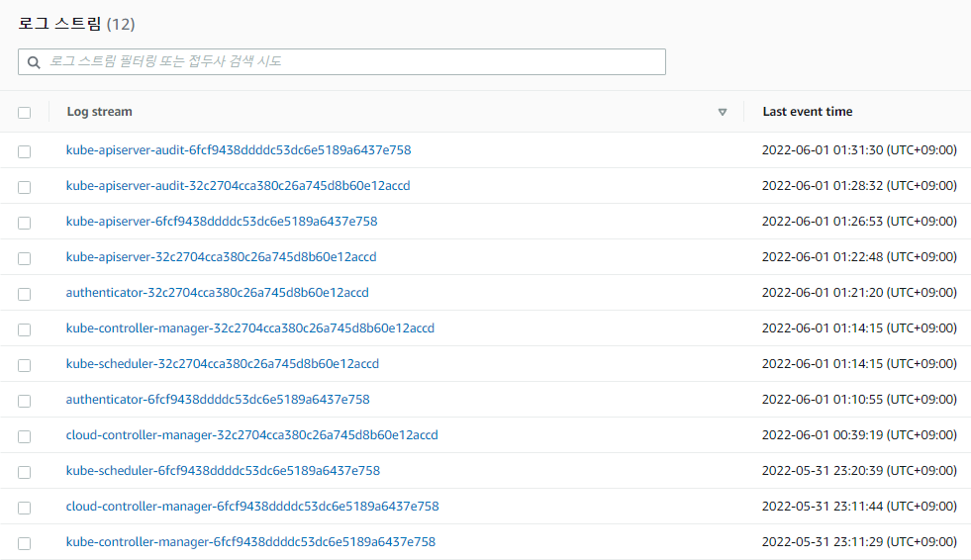Open kube-scheduler-6fcf9438ddddc53dc6e5189a6437e758 log stream

click(223, 471)
